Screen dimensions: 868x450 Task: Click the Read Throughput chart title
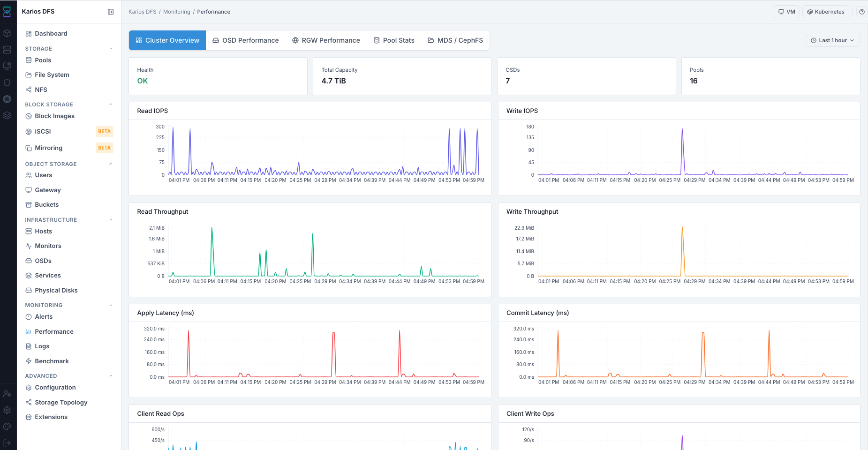pyautogui.click(x=163, y=212)
